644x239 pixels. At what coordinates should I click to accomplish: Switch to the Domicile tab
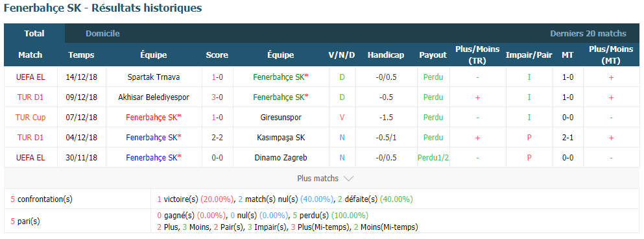[x=102, y=34]
